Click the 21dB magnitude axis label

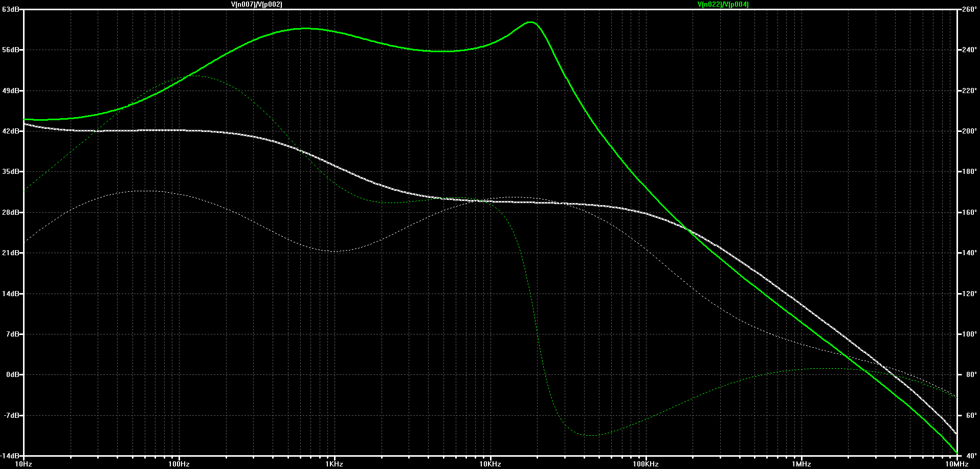pyautogui.click(x=11, y=253)
